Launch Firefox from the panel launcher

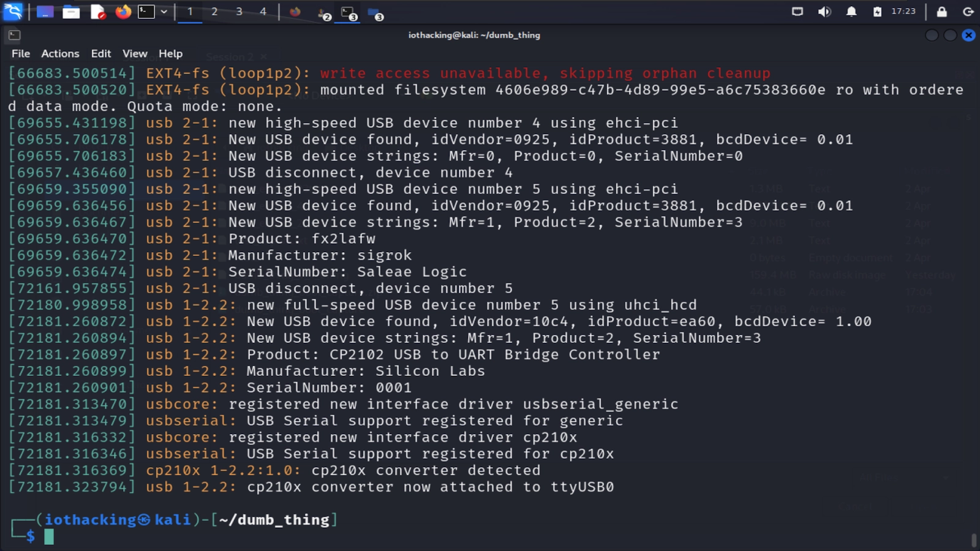point(123,12)
